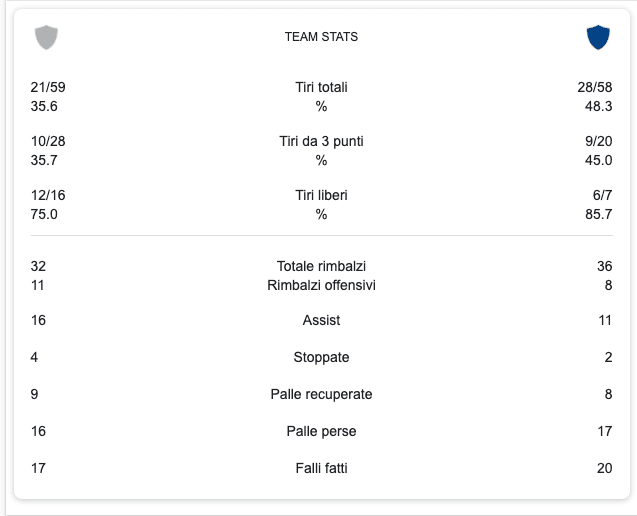Click the Tiri totali stat label
This screenshot has width=637, height=516.
tap(321, 87)
